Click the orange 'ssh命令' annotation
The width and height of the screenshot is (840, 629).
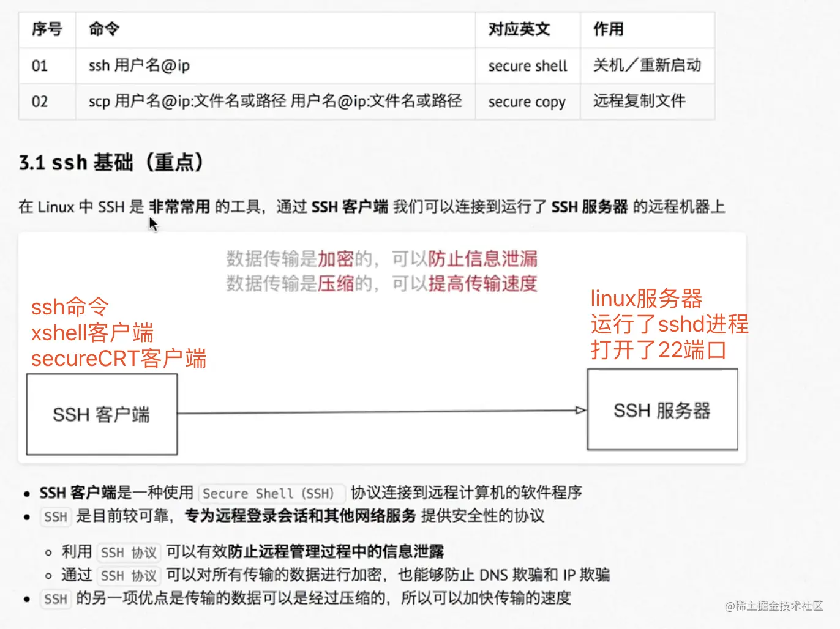click(70, 307)
